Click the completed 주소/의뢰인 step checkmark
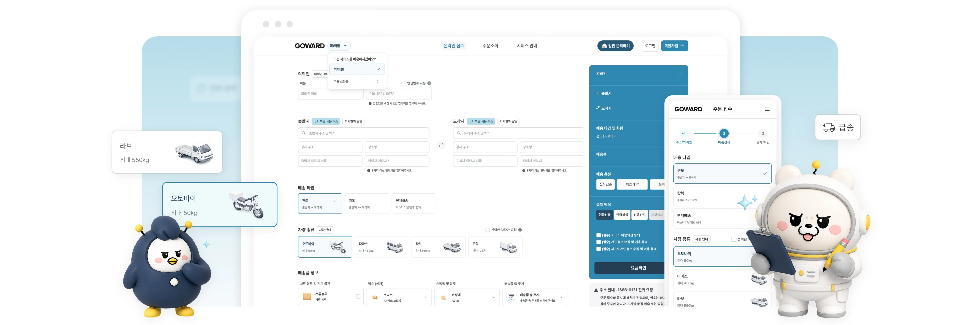This screenshot has height=325, width=980. point(683,134)
